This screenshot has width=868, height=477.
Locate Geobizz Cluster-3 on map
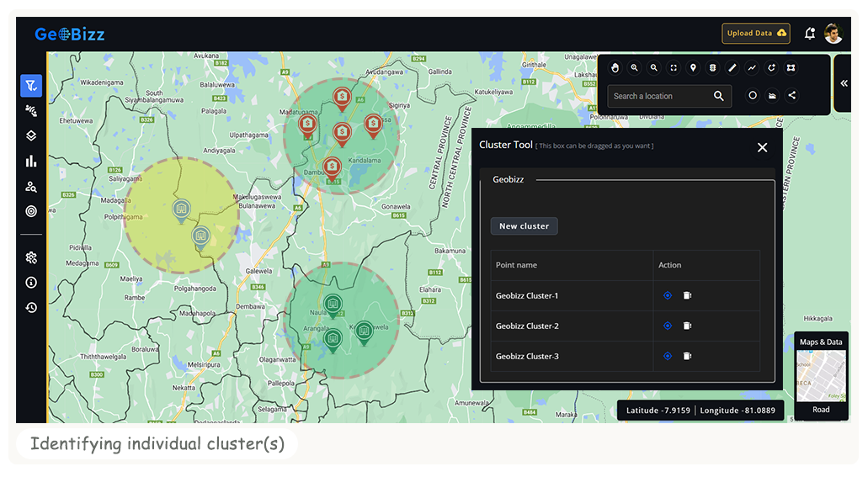[x=668, y=356]
